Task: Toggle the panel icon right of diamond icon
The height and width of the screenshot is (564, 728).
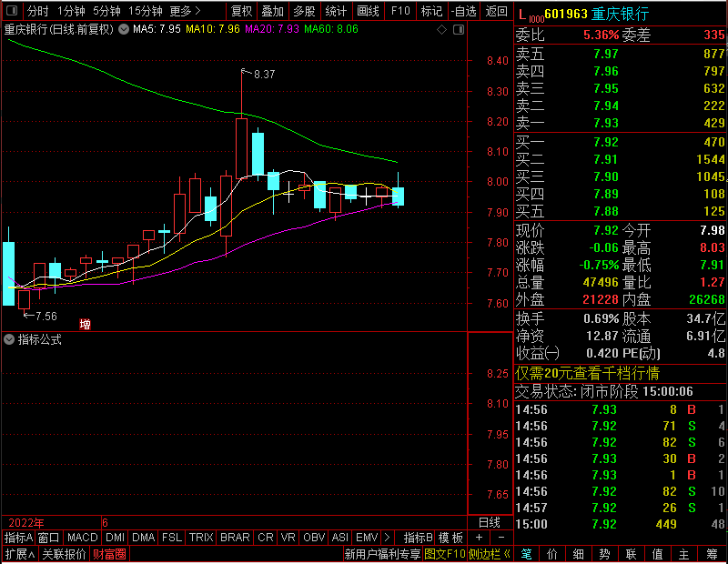Action: pyautogui.click(x=459, y=30)
